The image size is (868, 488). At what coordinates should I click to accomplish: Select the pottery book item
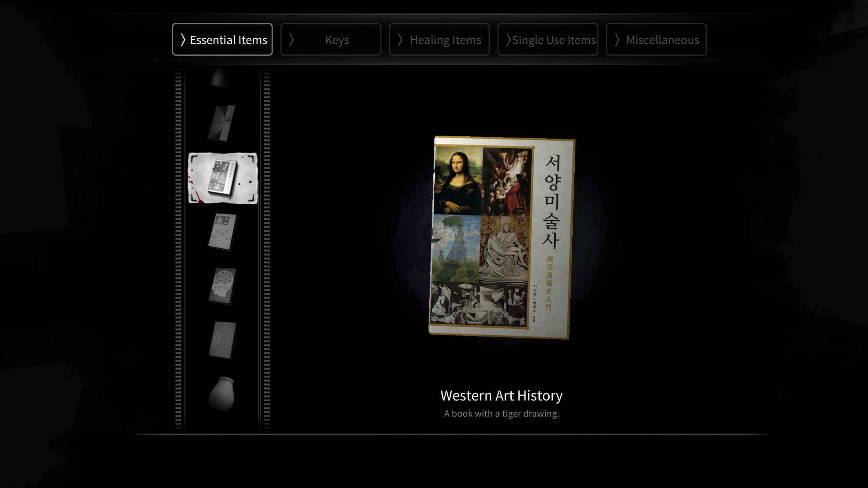point(222,232)
